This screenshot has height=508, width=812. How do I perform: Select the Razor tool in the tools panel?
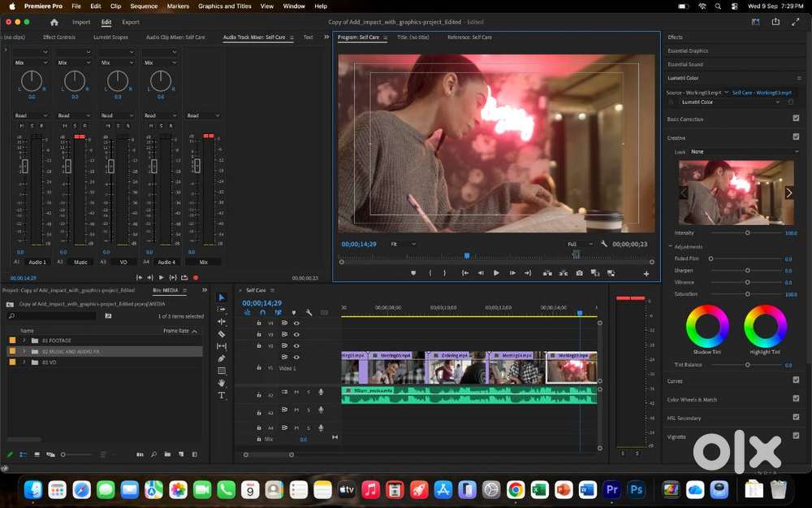pyautogui.click(x=222, y=334)
